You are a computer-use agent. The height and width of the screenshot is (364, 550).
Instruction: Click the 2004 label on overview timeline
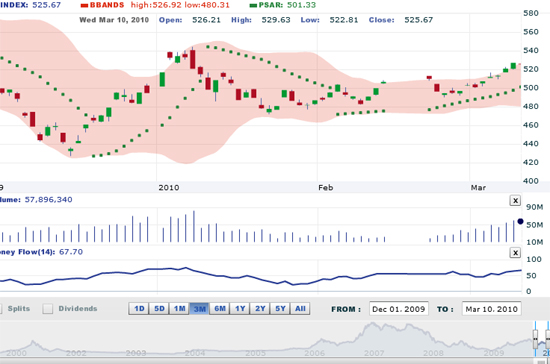[195, 353]
